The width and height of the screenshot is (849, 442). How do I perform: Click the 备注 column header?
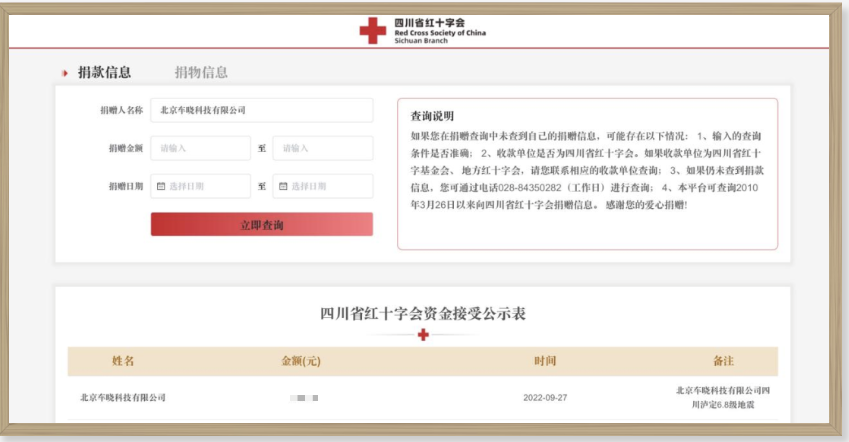723,361
